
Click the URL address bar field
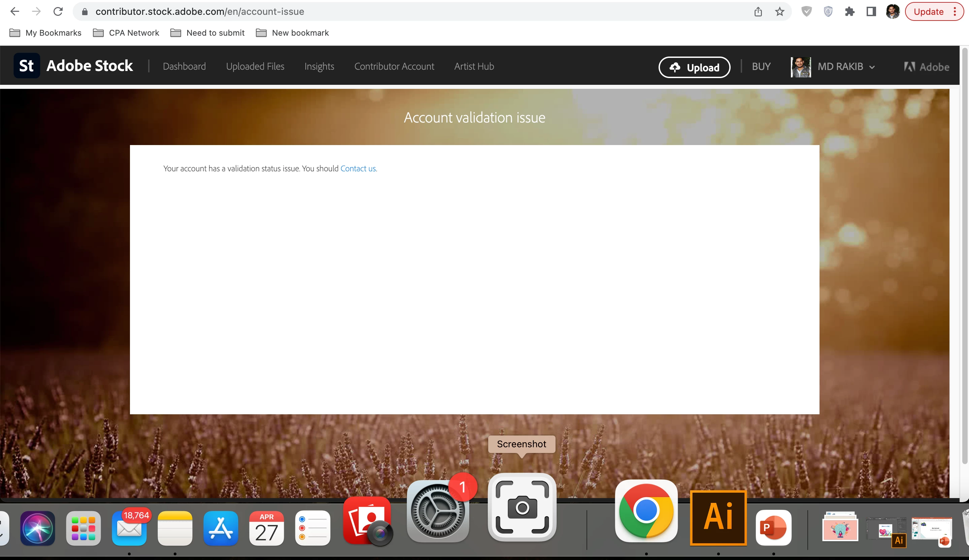tap(385, 11)
